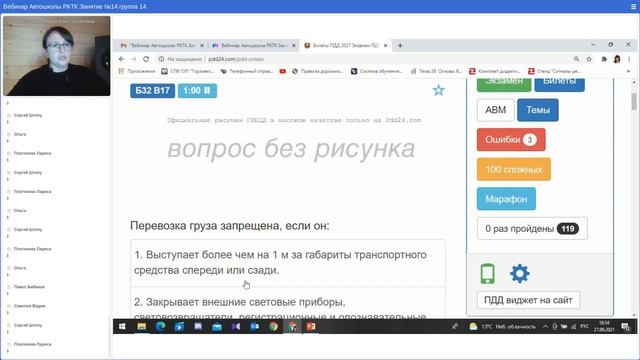Open the Chrome extensions puzzle icon
Screen dimensions: 640x360
[x=604, y=59]
